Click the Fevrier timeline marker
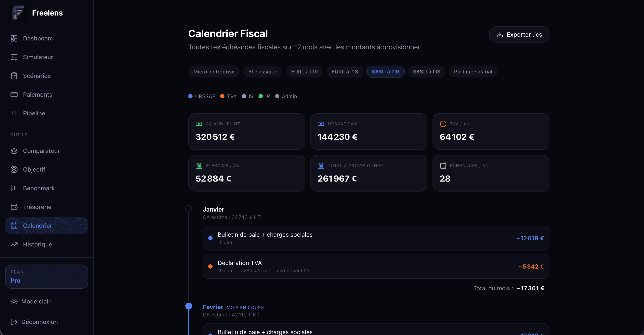644x335 pixels. click(x=188, y=306)
